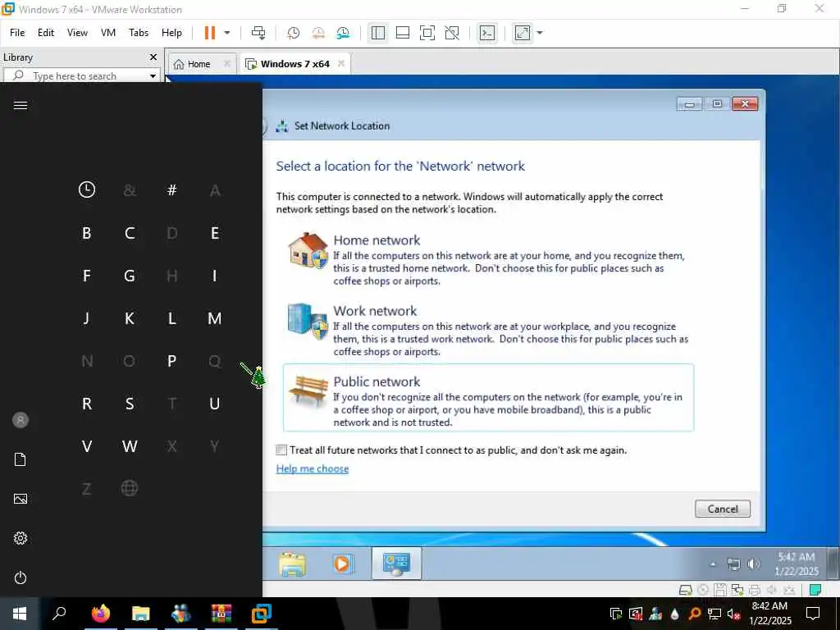The height and width of the screenshot is (630, 840).
Task: Open the console view terminal icon
Action: tap(487, 33)
